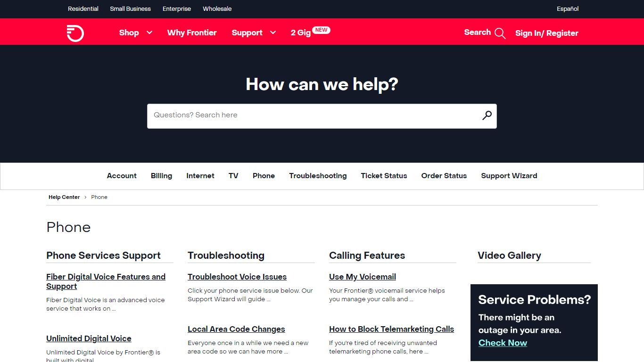Viewport: 644px width, 362px height.
Task: Click the Calling Features heading
Action: click(367, 255)
